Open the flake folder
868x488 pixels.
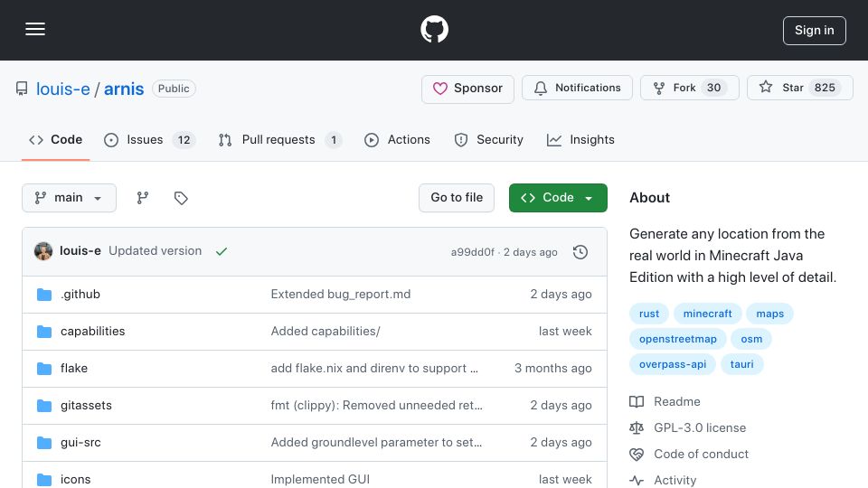pyautogui.click(x=73, y=368)
